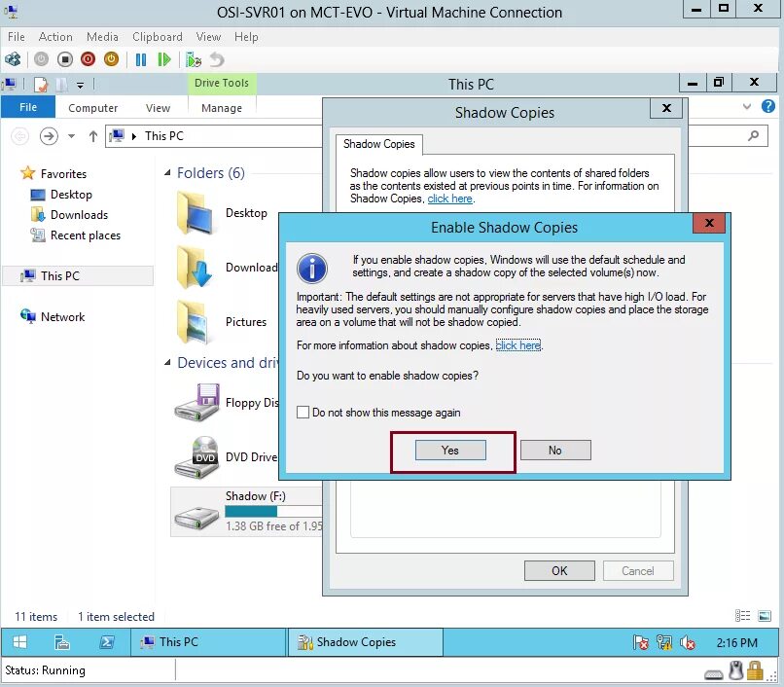Switch to the Explorer View ribbon tab

pyautogui.click(x=158, y=108)
